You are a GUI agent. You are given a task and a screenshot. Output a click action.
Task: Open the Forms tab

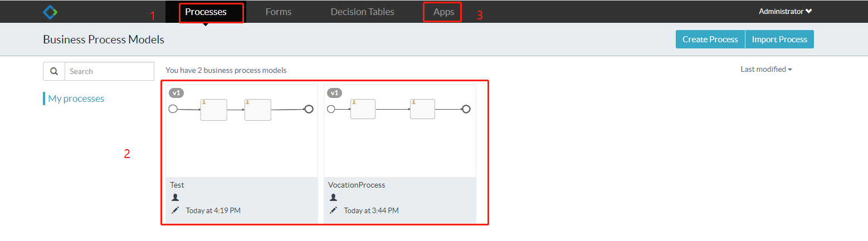[279, 12]
